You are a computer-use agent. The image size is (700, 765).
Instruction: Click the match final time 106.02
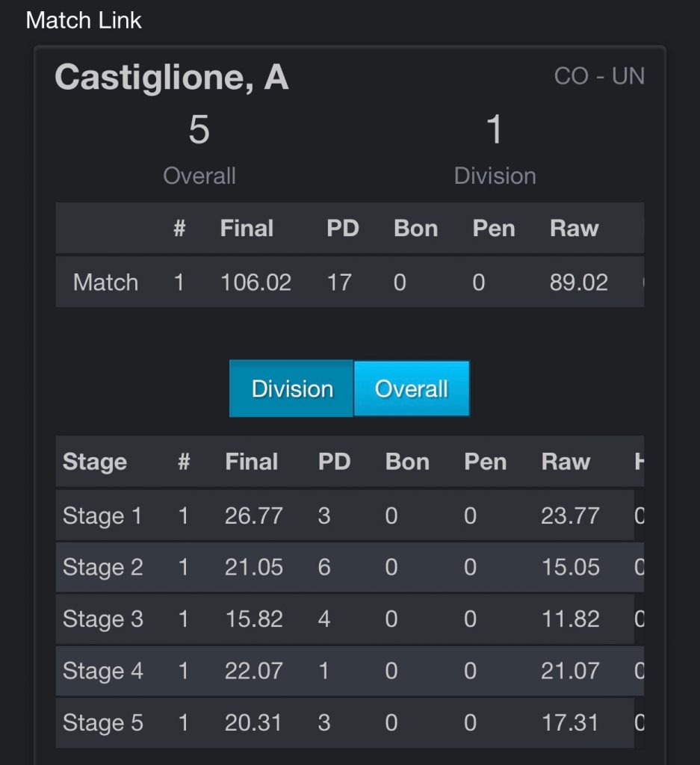click(x=256, y=282)
